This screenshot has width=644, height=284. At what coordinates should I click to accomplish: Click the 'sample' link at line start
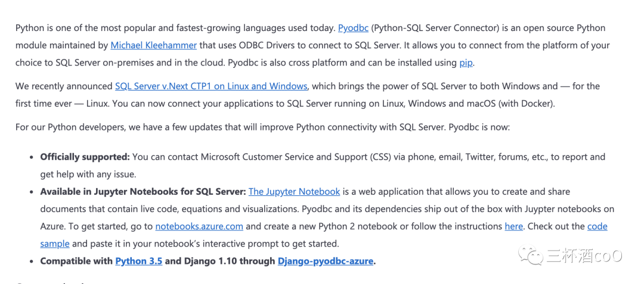pyautogui.click(x=55, y=244)
